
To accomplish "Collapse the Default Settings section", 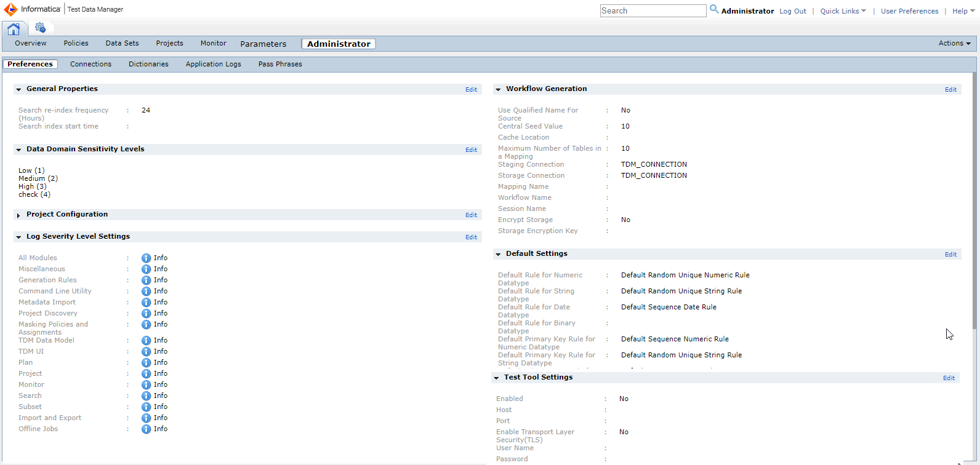I will [x=498, y=255].
